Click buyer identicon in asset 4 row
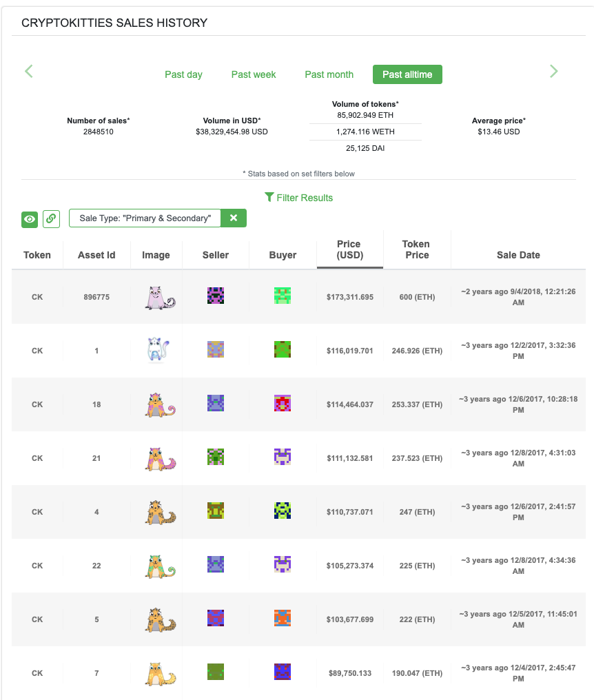This screenshot has height=700, width=594. tap(283, 511)
